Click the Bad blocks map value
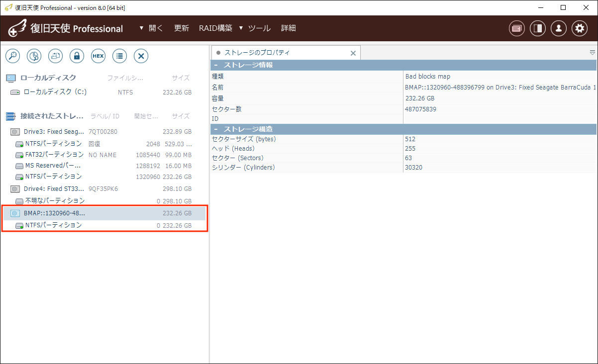This screenshot has width=598, height=364. pyautogui.click(x=428, y=77)
